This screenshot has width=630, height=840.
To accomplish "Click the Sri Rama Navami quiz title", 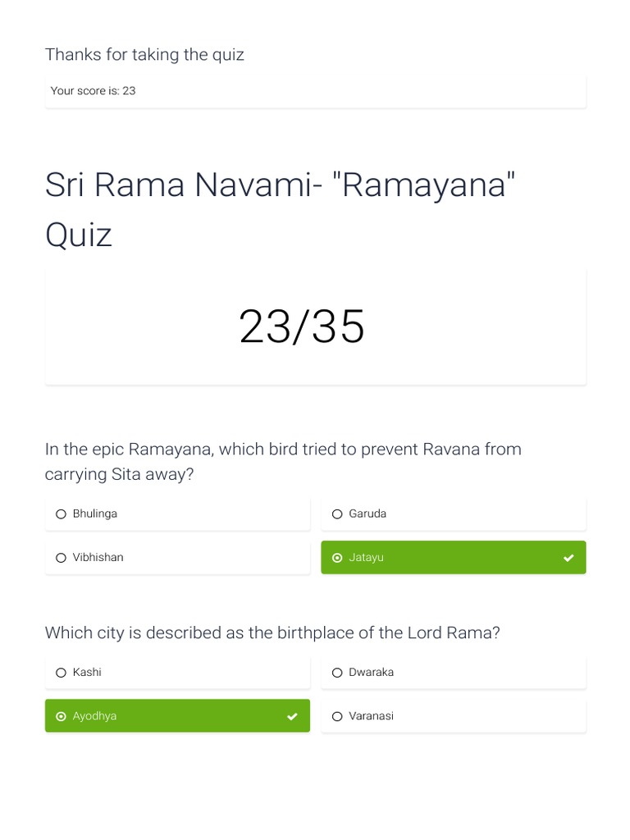I will pos(281,209).
